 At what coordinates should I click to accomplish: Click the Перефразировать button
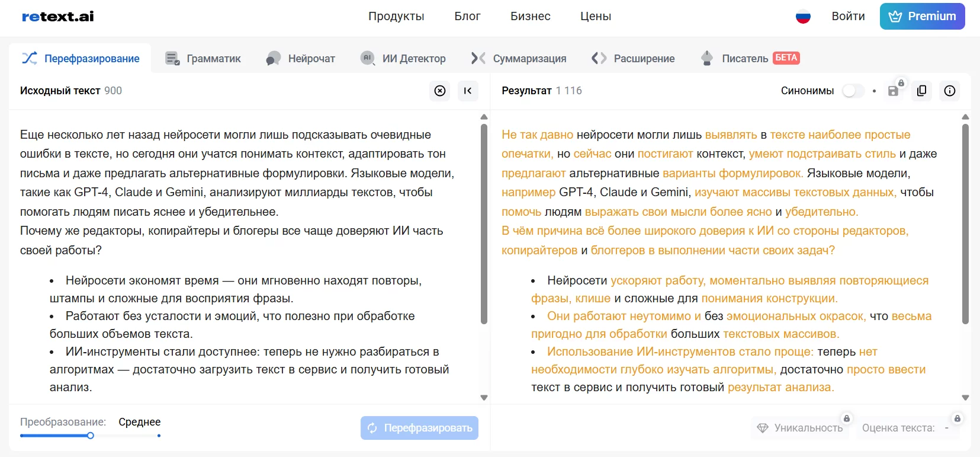419,428
